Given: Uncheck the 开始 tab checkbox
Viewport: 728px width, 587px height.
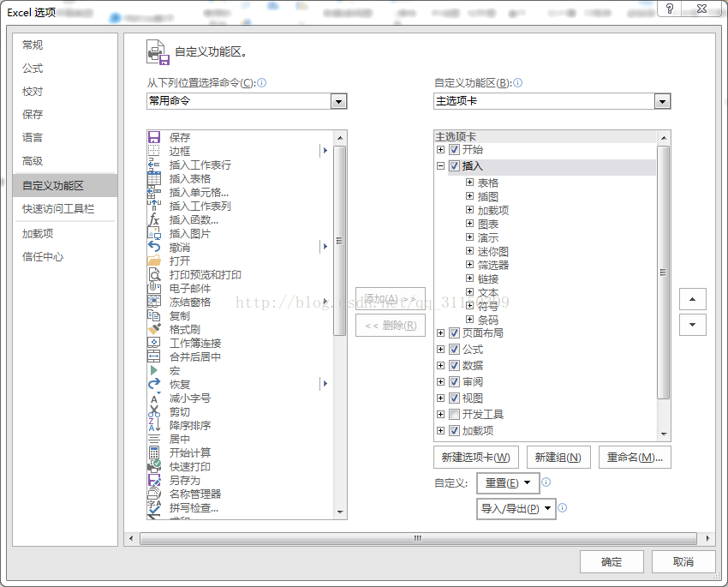Looking at the screenshot, I should [x=455, y=150].
